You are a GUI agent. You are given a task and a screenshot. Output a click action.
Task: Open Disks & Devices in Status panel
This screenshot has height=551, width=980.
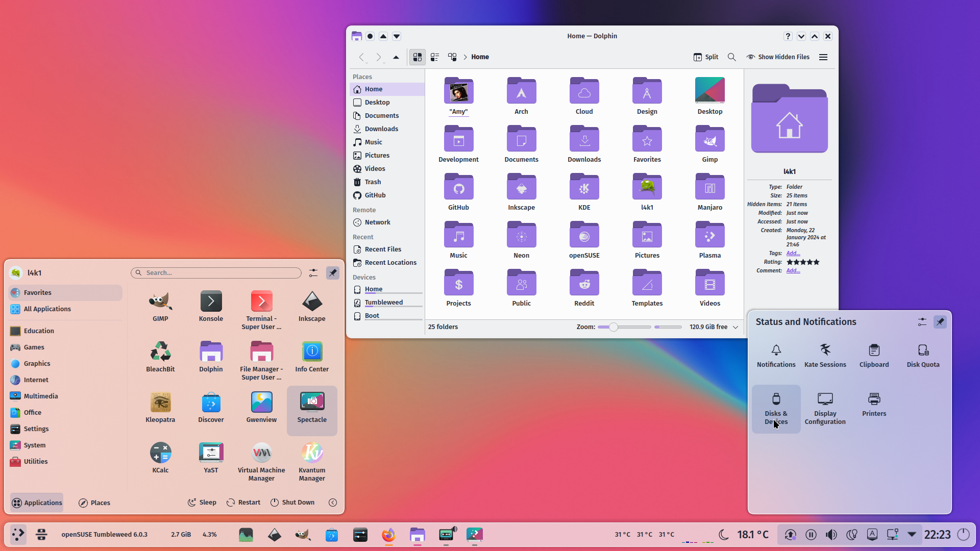(x=776, y=409)
